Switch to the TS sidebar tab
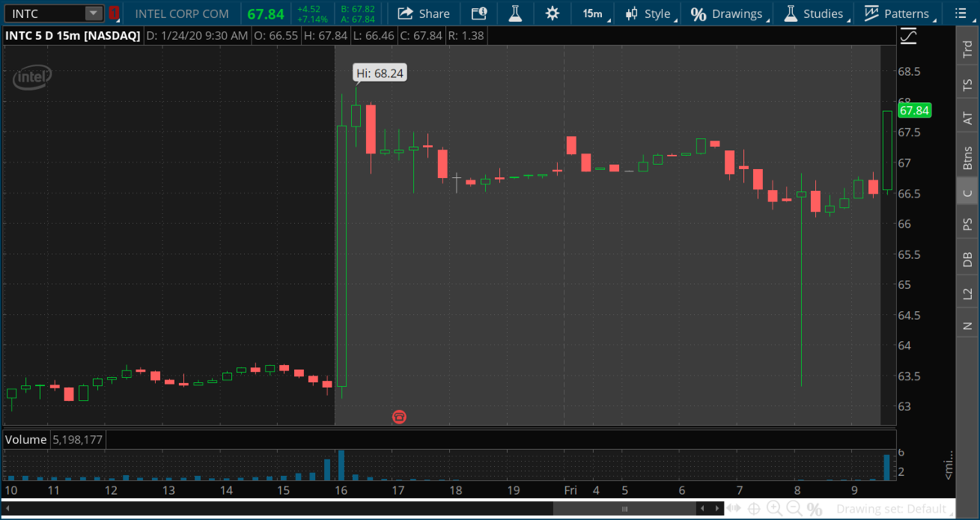The image size is (980, 520). point(968,84)
